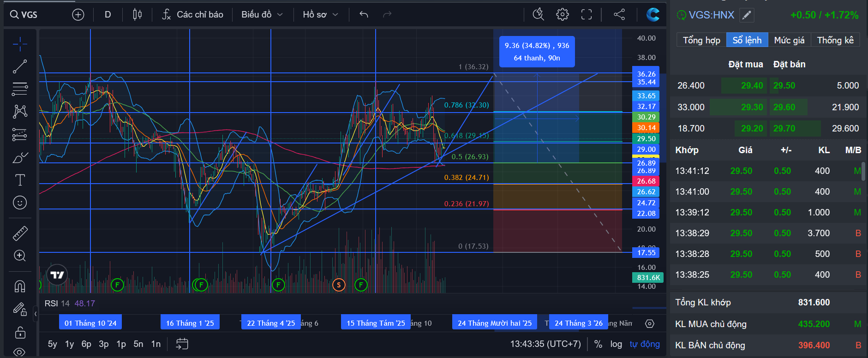Select the crosshair cursor tool
This screenshot has width=868, height=358.
pos(20,44)
